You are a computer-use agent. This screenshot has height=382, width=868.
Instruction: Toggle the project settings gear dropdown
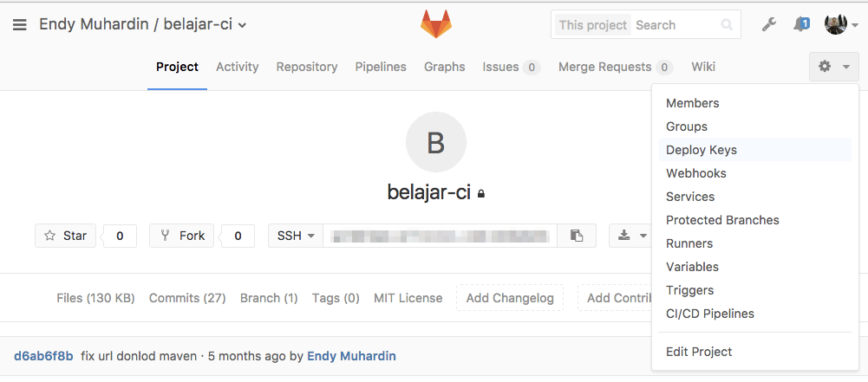coord(833,67)
